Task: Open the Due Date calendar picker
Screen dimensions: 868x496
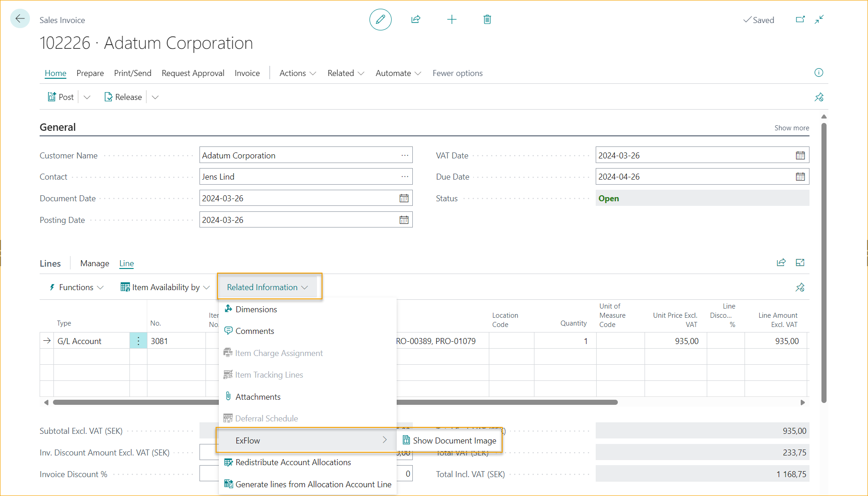Action: coord(800,177)
